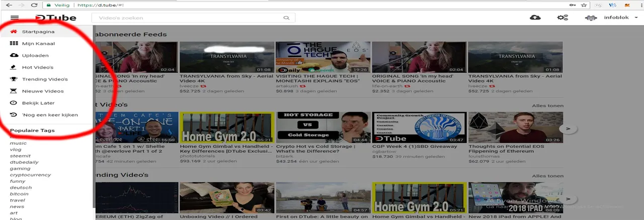644x220 pixels.
Task: Open the Visiting The Hague Tech video thumbnail
Action: click(323, 57)
